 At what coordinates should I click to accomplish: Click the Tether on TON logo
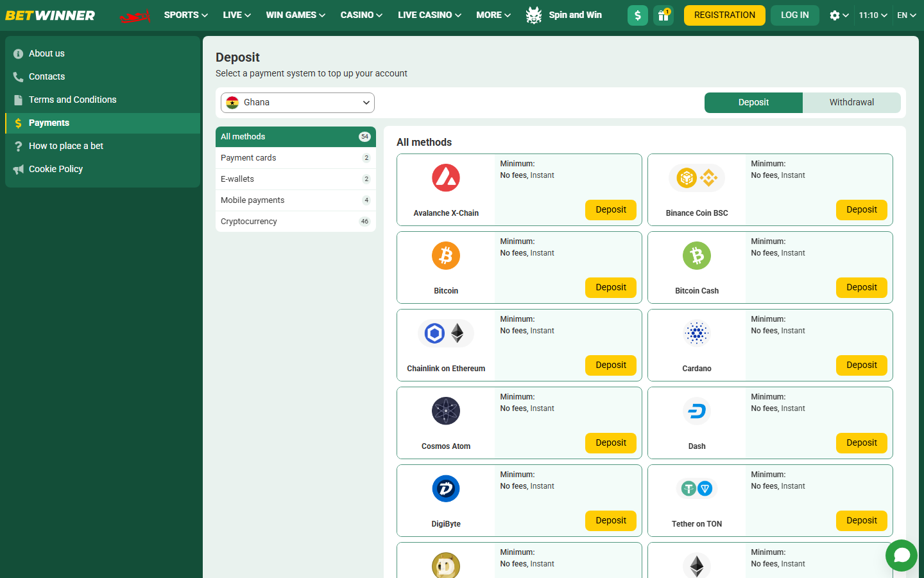697,489
